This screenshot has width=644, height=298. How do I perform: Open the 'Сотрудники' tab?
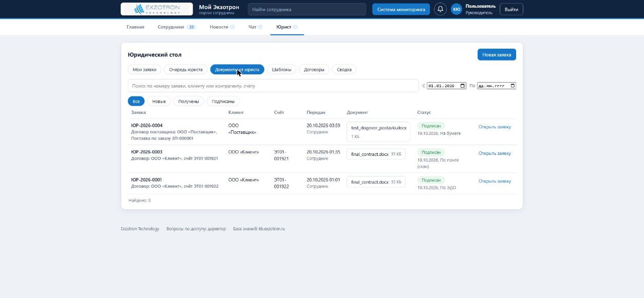point(176,27)
